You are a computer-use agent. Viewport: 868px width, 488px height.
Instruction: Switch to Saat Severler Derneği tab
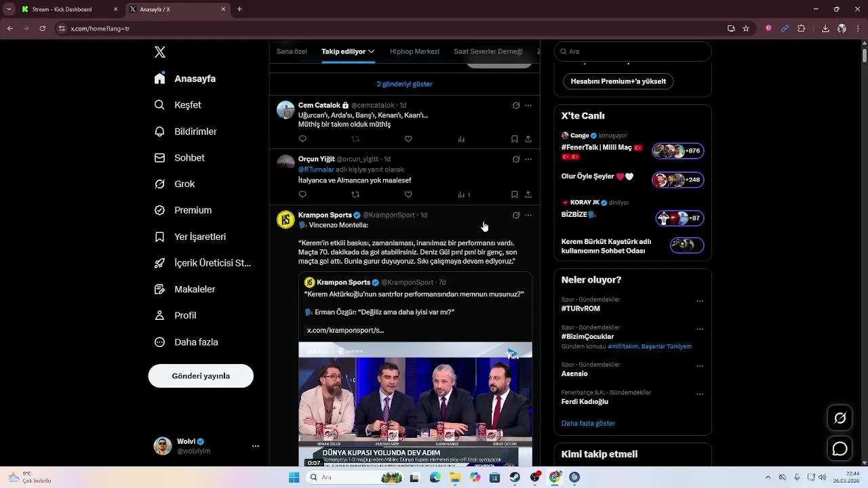[x=488, y=52]
